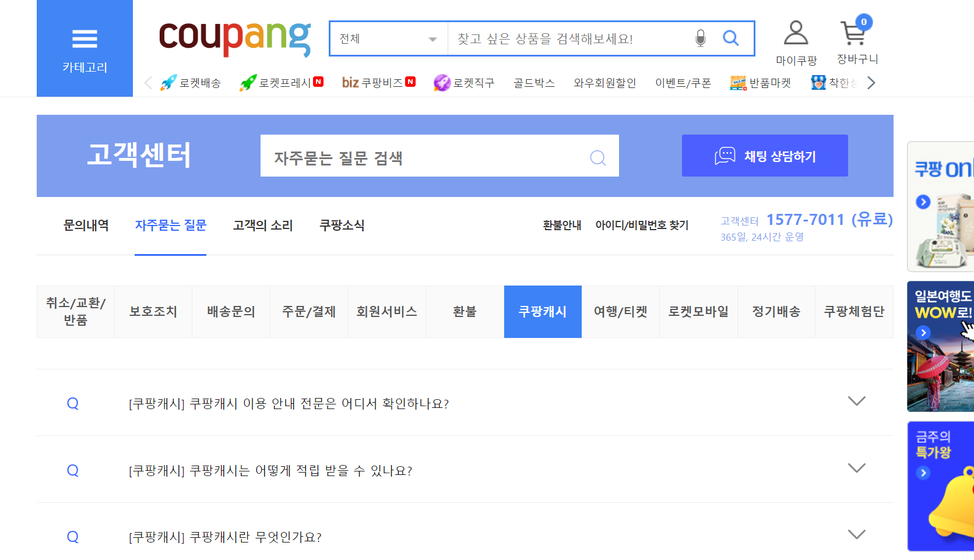Open the 고객의 소리 tab

pyautogui.click(x=263, y=226)
